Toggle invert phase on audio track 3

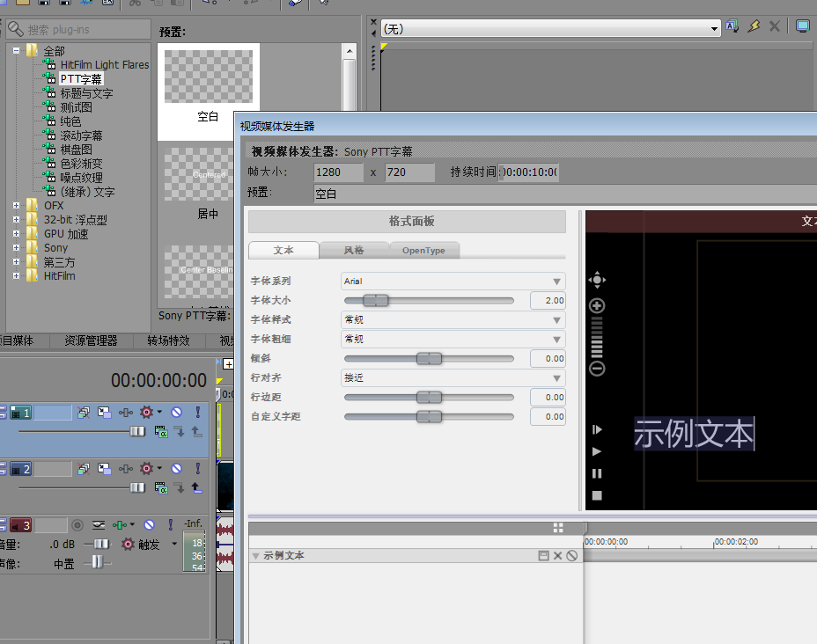click(x=99, y=524)
